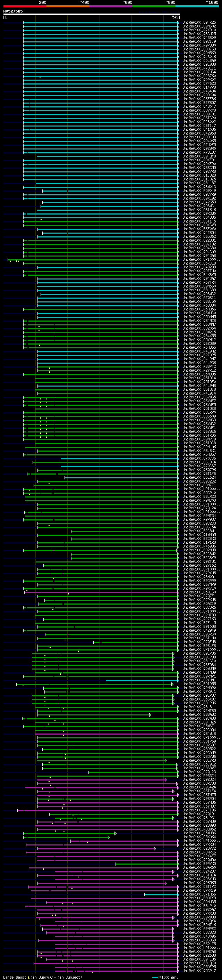
Task: Select label UniRef100_A9P937
Action: click(199, 519)
